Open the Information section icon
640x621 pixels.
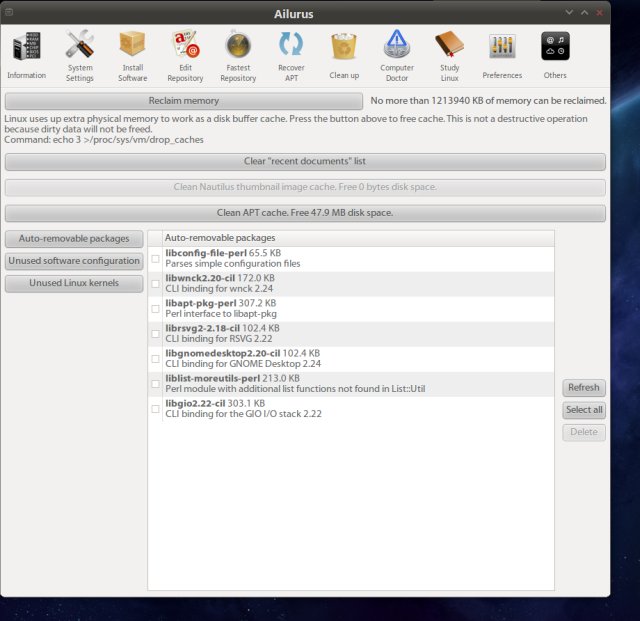(x=27, y=46)
